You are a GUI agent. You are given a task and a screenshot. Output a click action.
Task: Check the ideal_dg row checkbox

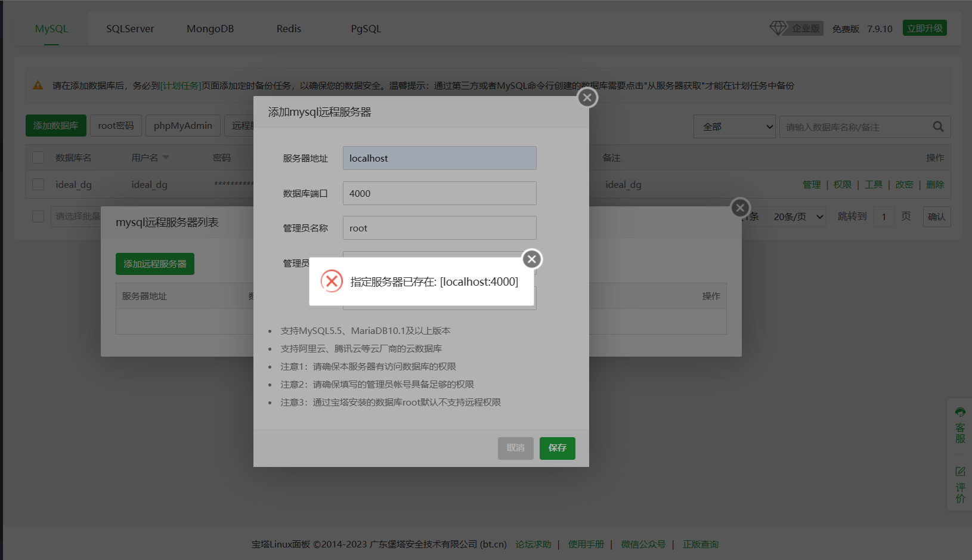pos(38,184)
